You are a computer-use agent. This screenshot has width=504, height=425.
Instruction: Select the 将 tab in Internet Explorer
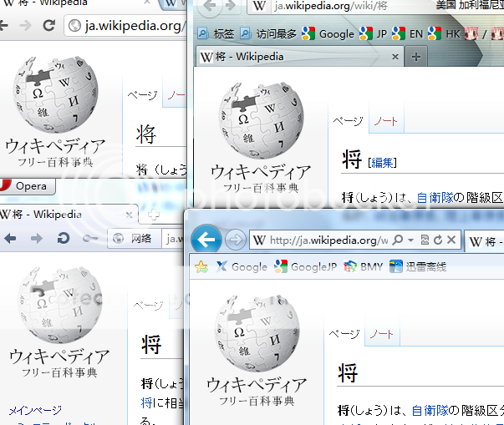(x=485, y=241)
